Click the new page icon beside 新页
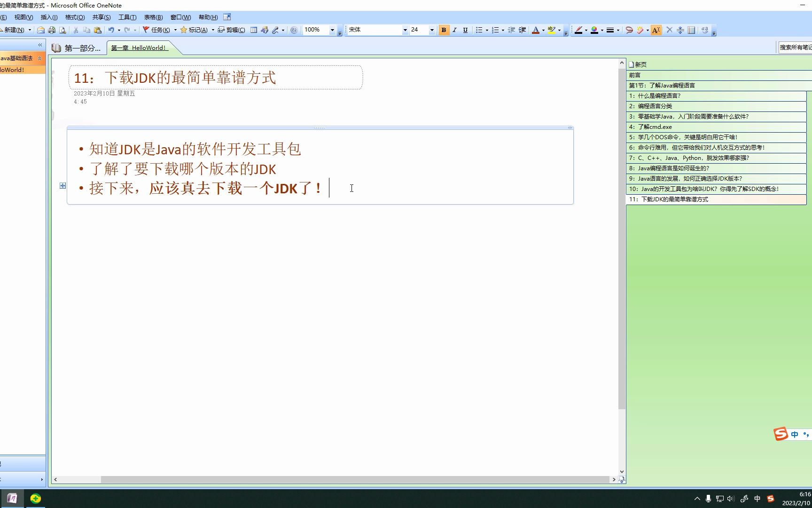 [x=631, y=64]
